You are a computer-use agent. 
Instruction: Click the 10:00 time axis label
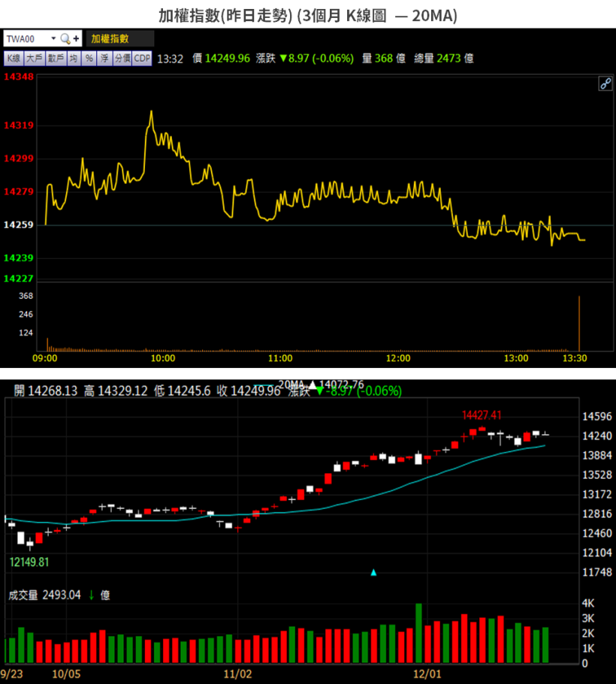(163, 358)
